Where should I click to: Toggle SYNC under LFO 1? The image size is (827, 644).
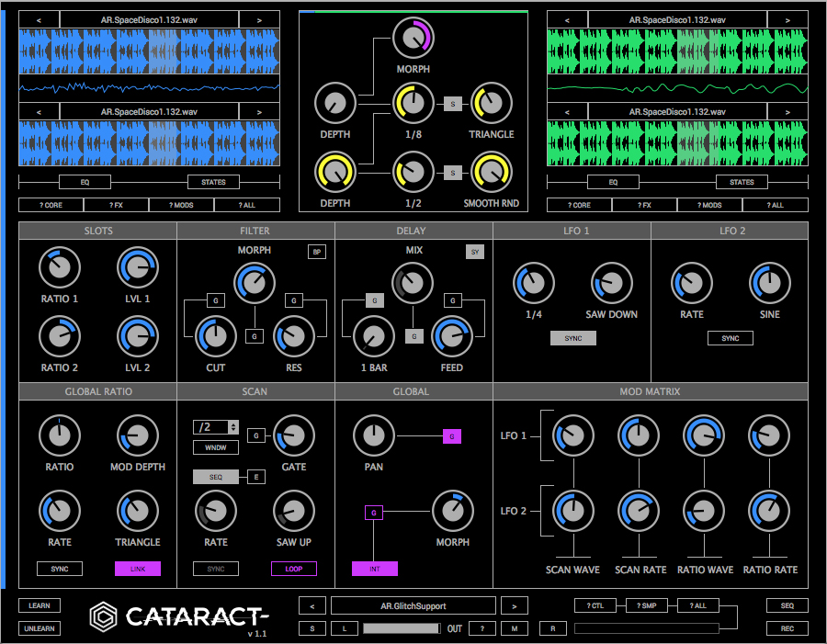(x=573, y=338)
